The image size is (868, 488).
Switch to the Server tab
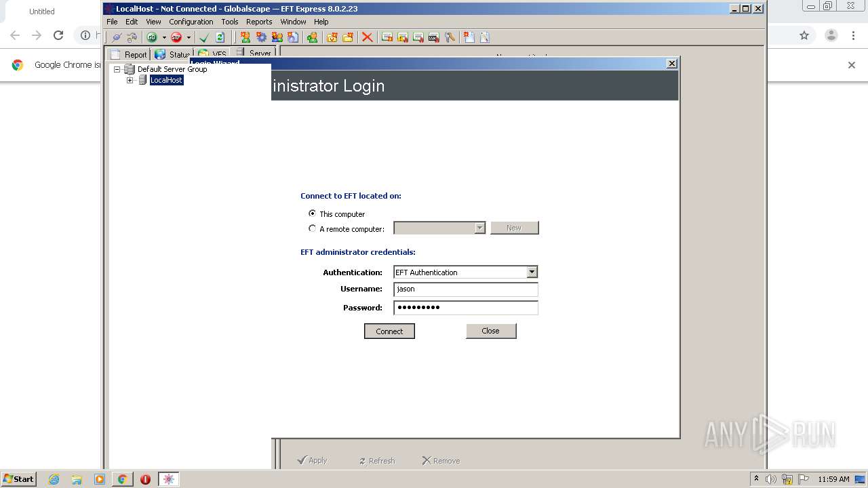(x=253, y=54)
